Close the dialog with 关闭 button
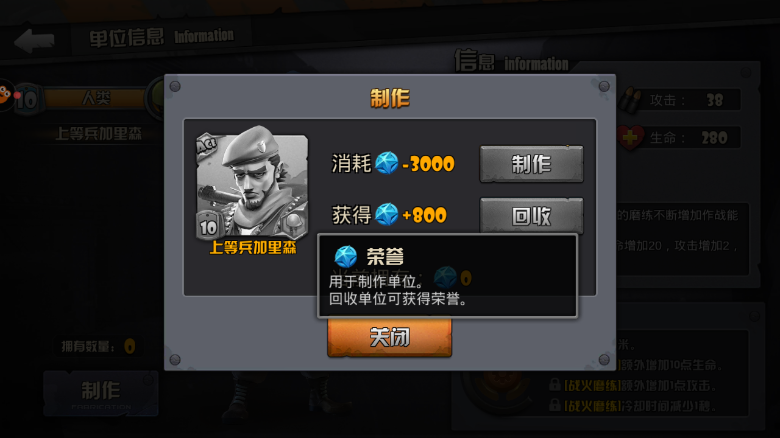This screenshot has height=438, width=780. (x=390, y=337)
